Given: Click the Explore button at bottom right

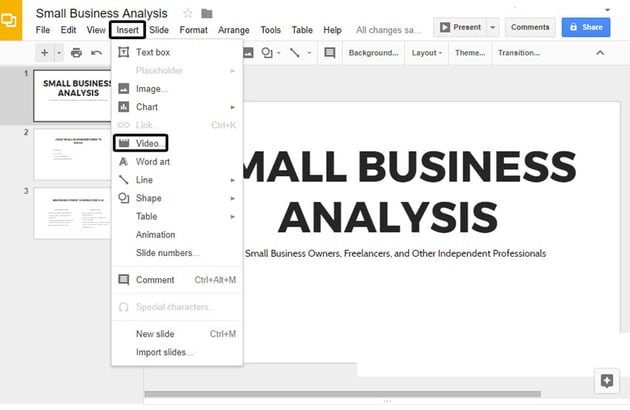Looking at the screenshot, I should (x=607, y=380).
